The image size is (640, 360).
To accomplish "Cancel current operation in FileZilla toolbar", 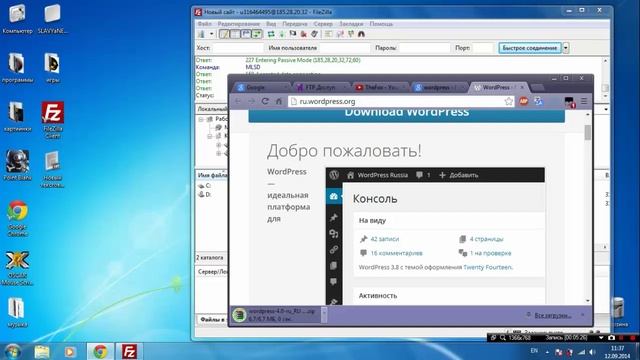I will click(x=293, y=34).
